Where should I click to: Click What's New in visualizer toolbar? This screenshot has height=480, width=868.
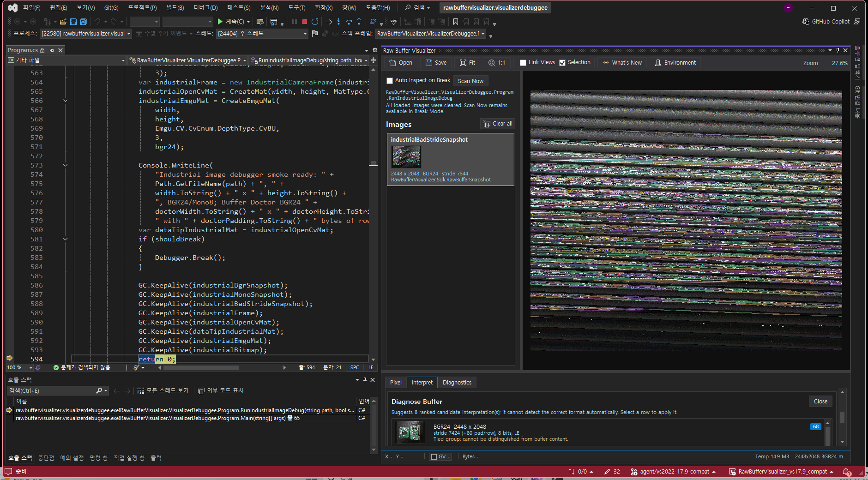[622, 63]
